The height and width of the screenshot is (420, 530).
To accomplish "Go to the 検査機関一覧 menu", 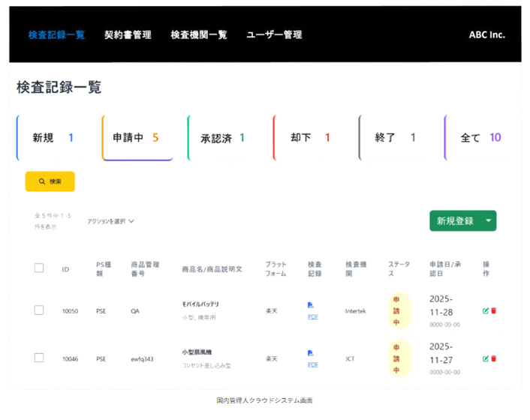I will point(198,35).
